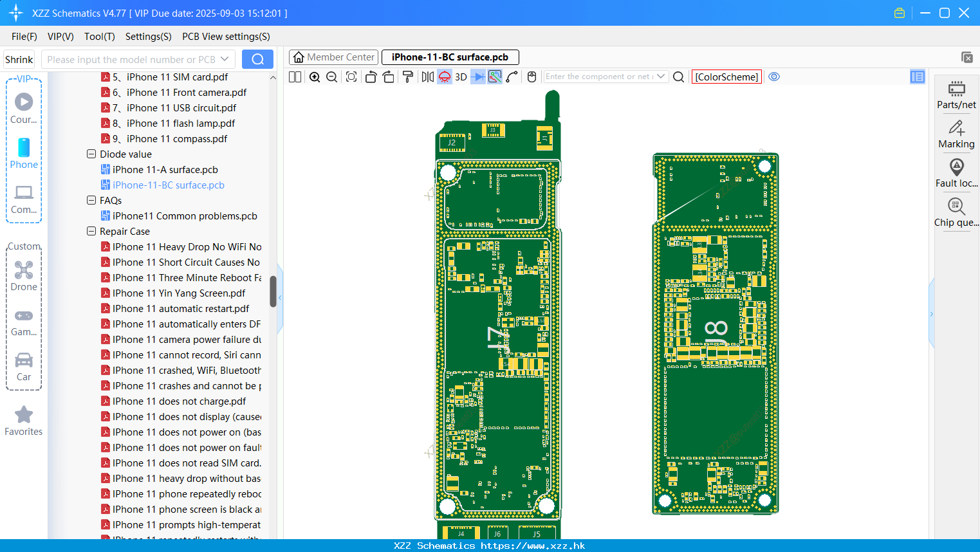Expand the right panel splitter arrow

point(931,314)
